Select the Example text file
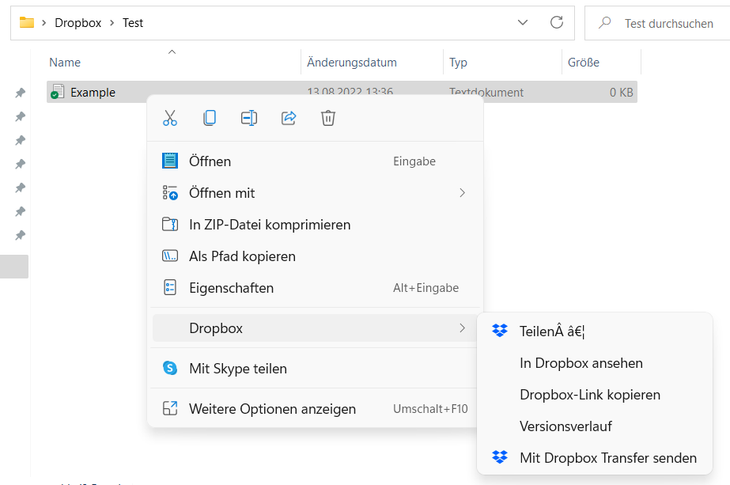730x485 pixels. point(93,92)
